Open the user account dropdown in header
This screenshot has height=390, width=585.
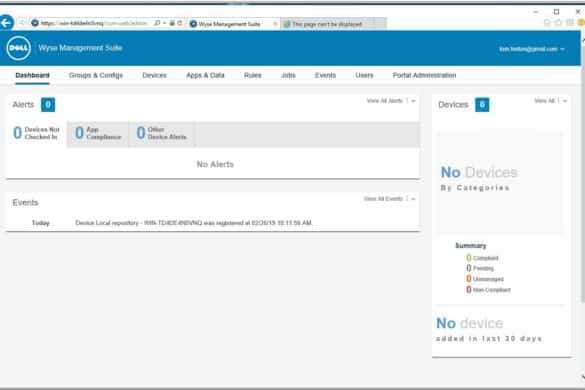point(532,49)
